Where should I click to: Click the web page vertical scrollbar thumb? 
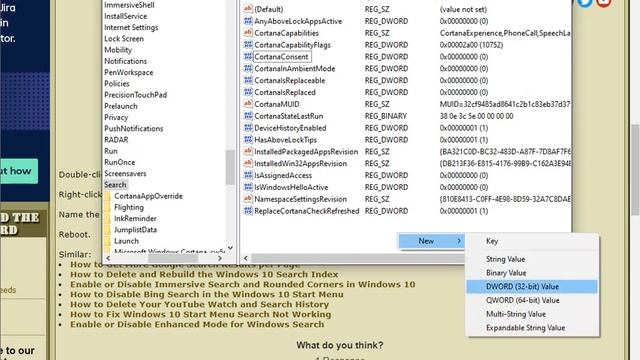tap(636, 169)
